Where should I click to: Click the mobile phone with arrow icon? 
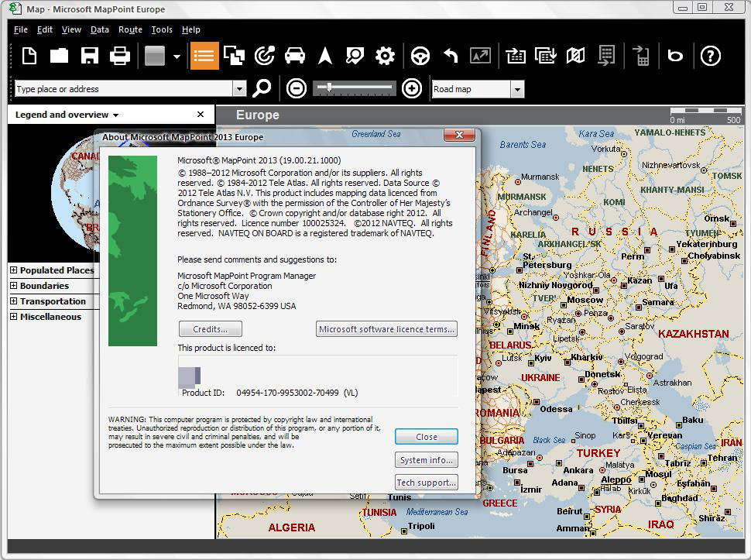[x=641, y=56]
